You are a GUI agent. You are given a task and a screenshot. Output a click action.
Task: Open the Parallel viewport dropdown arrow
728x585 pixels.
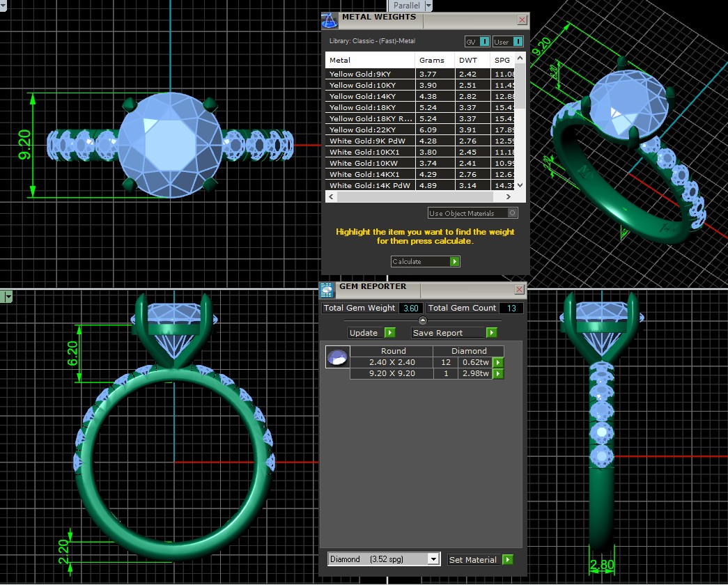428,6
